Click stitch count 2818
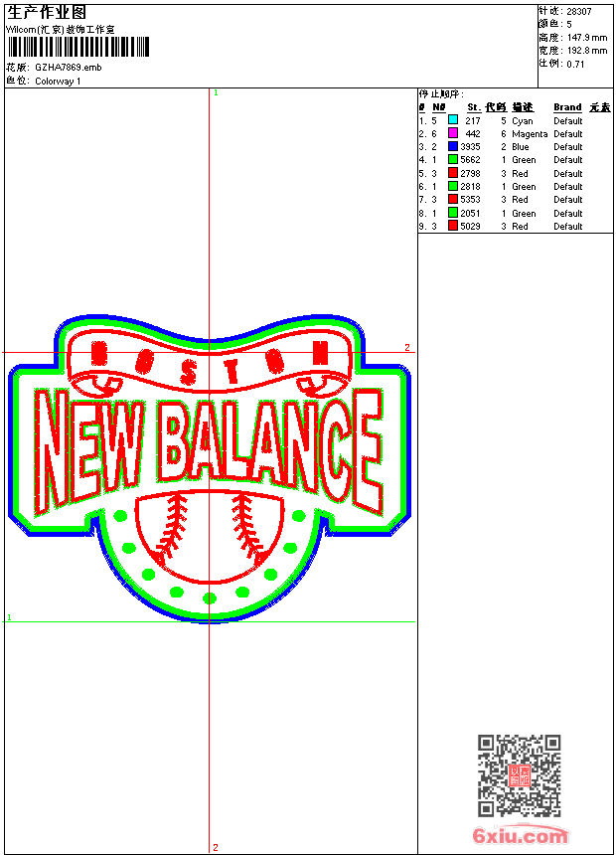This screenshot has height=855, width=616. pos(470,187)
